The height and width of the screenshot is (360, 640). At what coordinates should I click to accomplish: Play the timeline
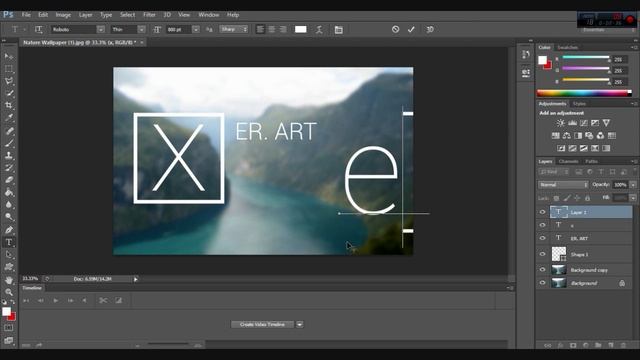pyautogui.click(x=56, y=300)
